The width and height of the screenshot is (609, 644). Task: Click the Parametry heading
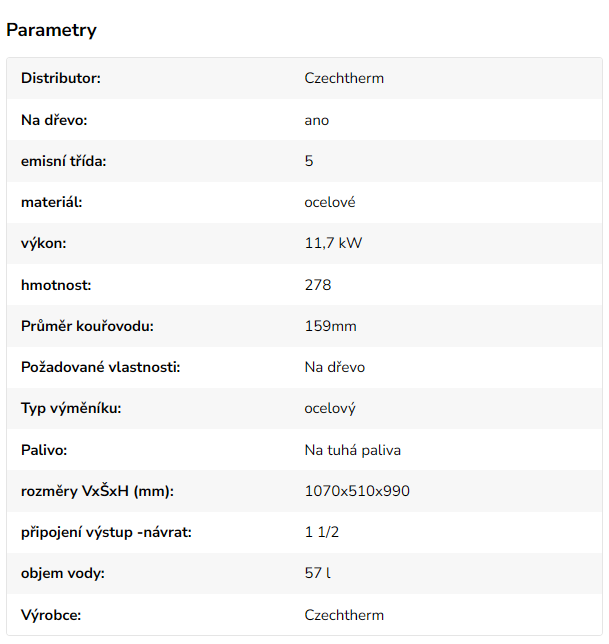click(x=52, y=30)
